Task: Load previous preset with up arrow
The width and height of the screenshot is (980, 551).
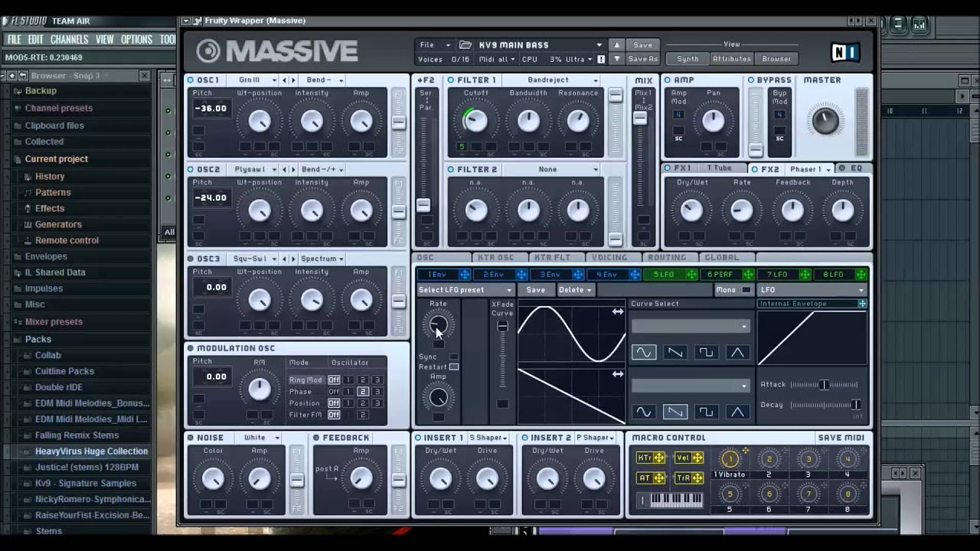Action: tap(616, 45)
